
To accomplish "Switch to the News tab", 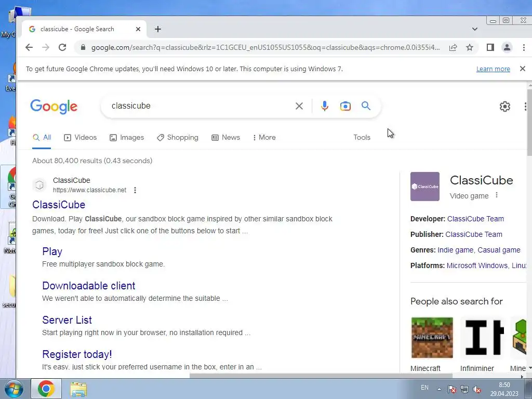I will point(225,137).
